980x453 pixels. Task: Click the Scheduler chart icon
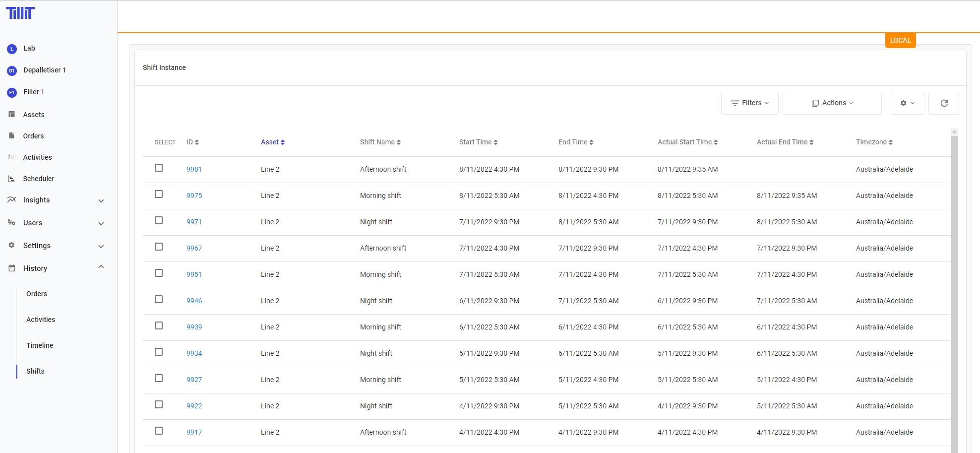[x=11, y=179]
